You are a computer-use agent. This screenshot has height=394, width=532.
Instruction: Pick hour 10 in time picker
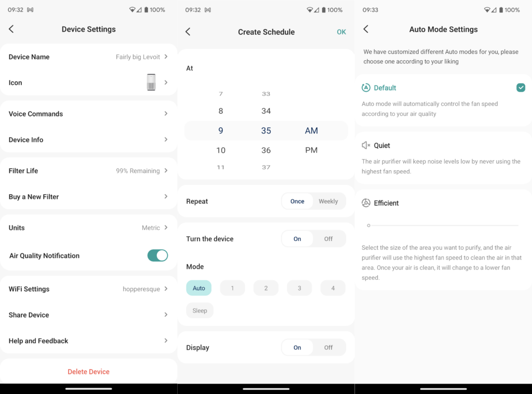(221, 150)
